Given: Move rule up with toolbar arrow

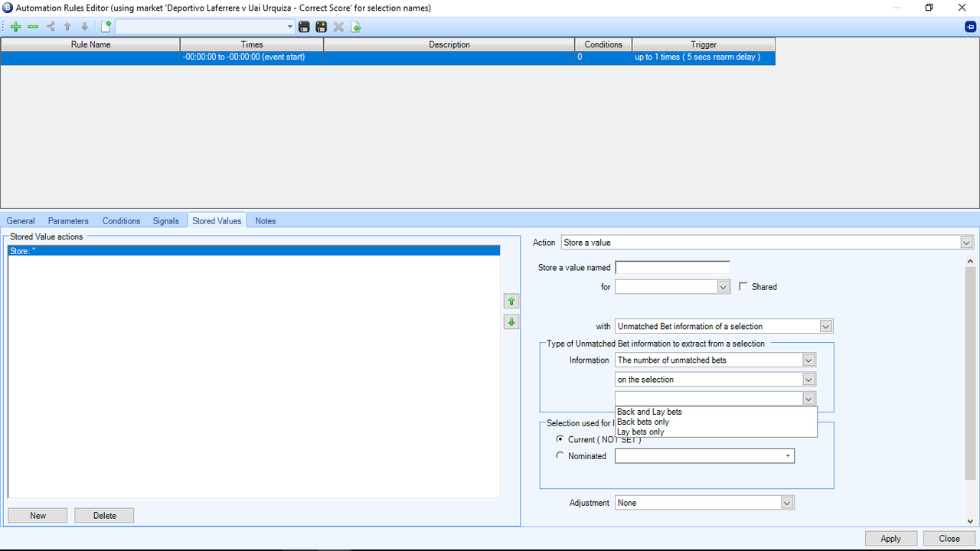Looking at the screenshot, I should click(x=67, y=27).
